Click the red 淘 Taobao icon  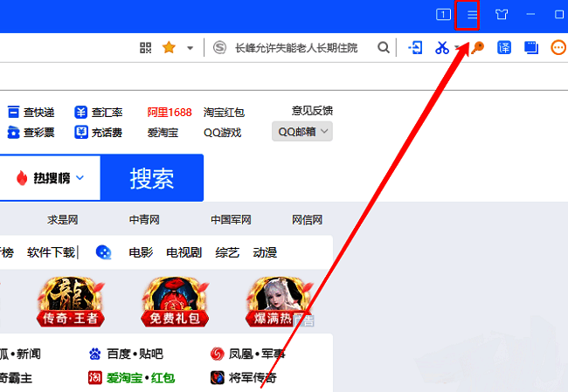coord(95,378)
